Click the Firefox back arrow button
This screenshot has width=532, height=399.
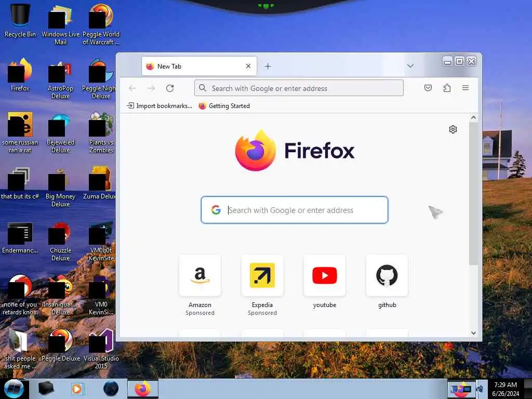coord(132,88)
